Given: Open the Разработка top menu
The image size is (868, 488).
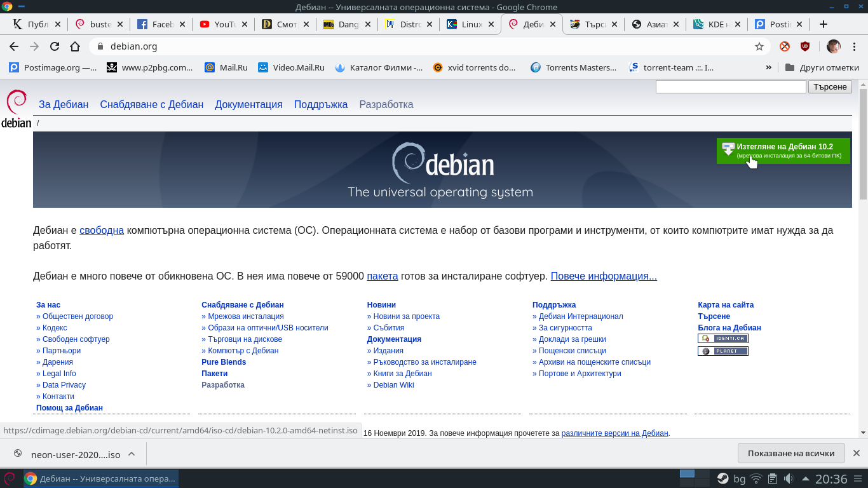Looking at the screenshot, I should 386,105.
